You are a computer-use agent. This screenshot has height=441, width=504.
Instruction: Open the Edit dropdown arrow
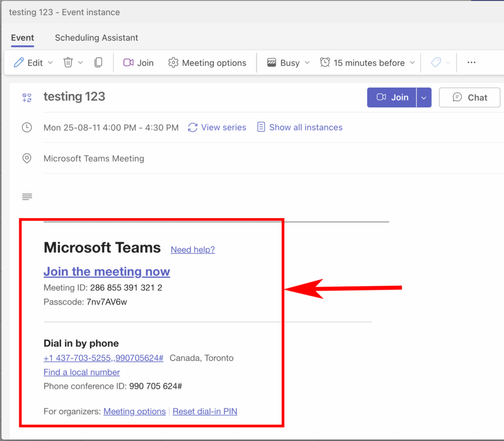[x=50, y=63]
